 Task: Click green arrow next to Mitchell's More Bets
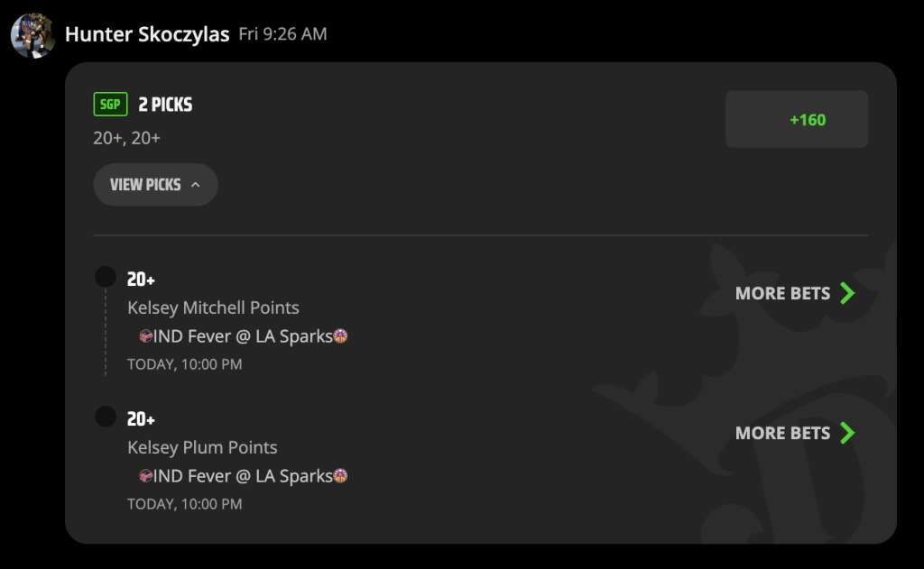pos(847,293)
